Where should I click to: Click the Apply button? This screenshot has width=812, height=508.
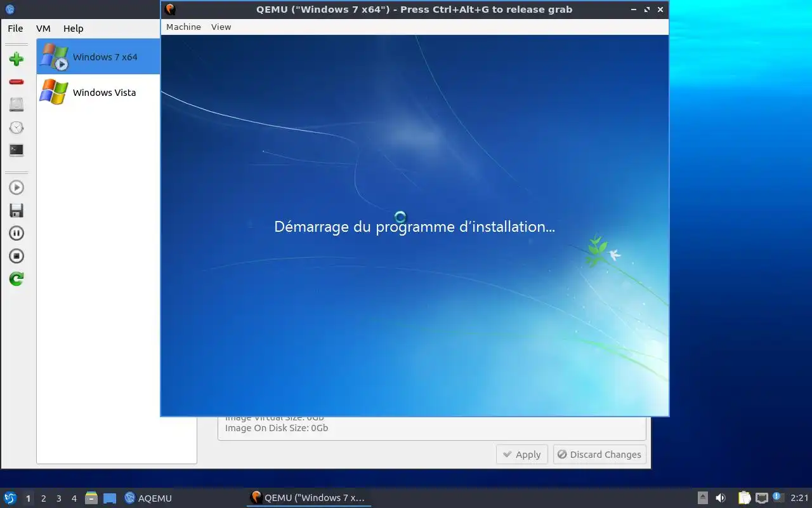pos(521,455)
